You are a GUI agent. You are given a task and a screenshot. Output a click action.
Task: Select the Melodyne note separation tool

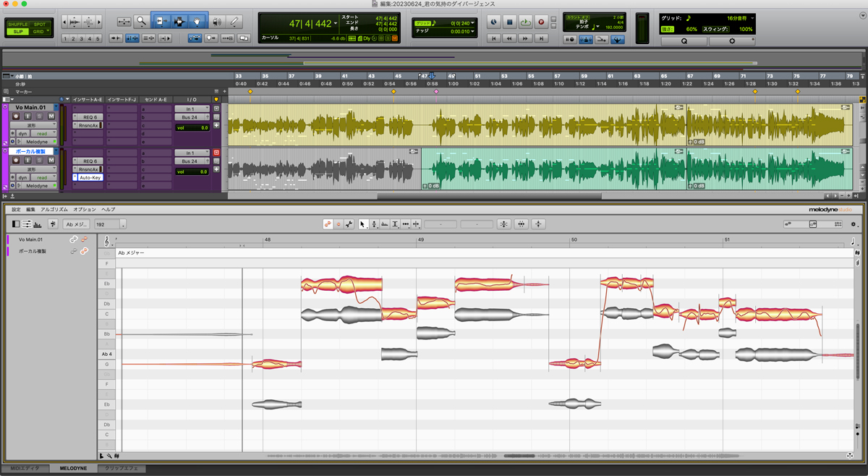[x=417, y=224]
